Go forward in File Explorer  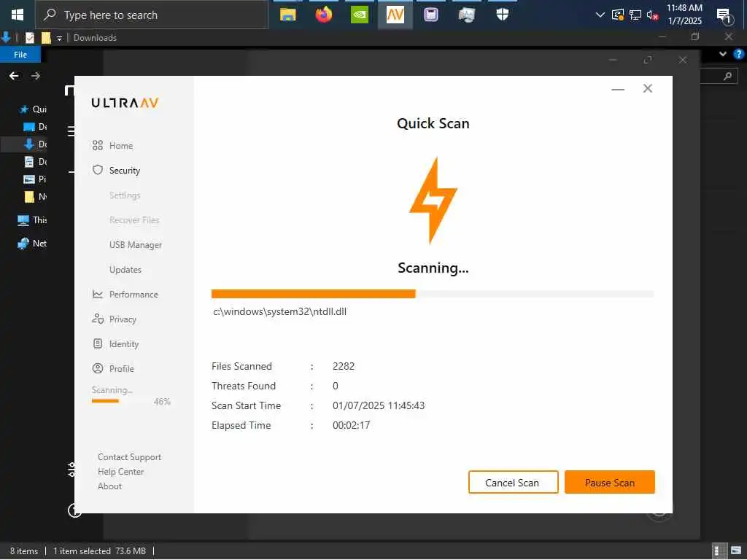(x=35, y=76)
